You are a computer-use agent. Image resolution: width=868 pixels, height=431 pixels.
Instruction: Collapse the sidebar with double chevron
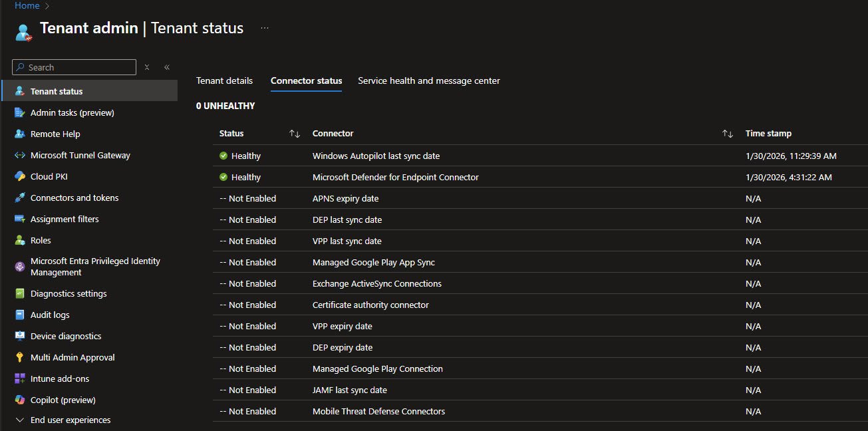click(x=166, y=67)
